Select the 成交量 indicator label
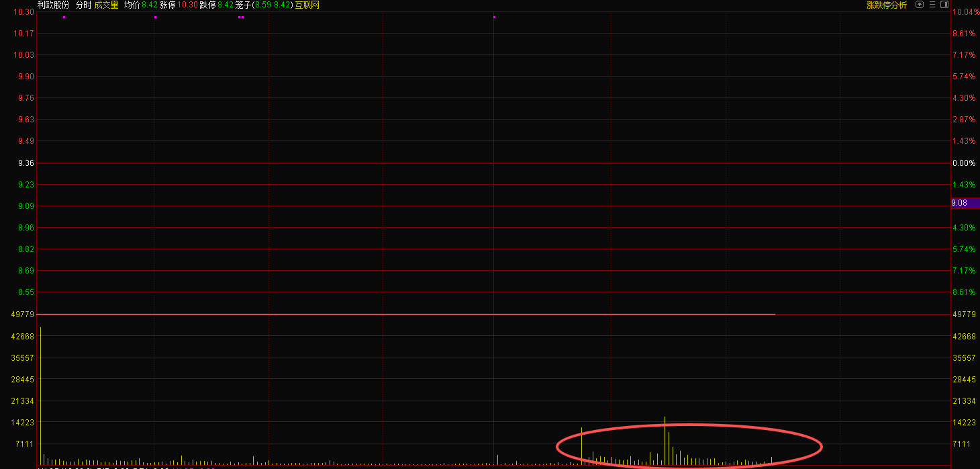 (x=106, y=5)
